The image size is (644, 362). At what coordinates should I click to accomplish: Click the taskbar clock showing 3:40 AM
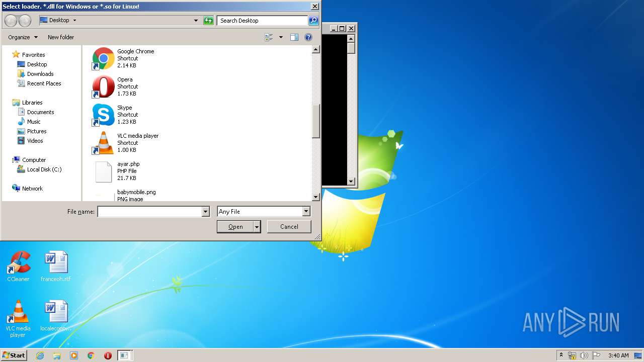[618, 355]
